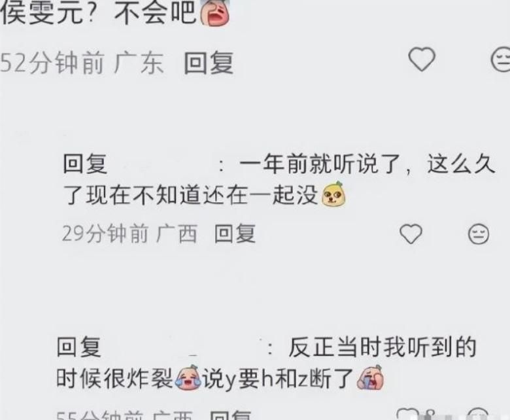Tap the dislike face on the 广东 comment

click(x=500, y=60)
